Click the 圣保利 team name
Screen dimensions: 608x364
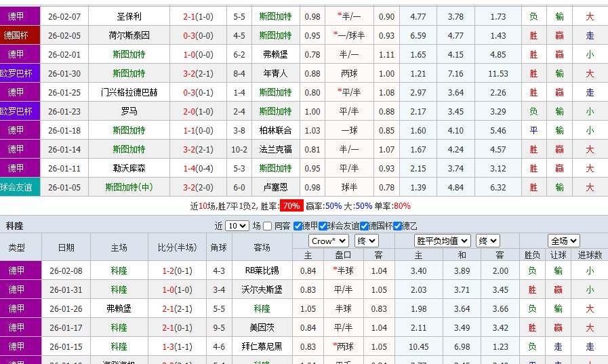pyautogui.click(x=129, y=16)
